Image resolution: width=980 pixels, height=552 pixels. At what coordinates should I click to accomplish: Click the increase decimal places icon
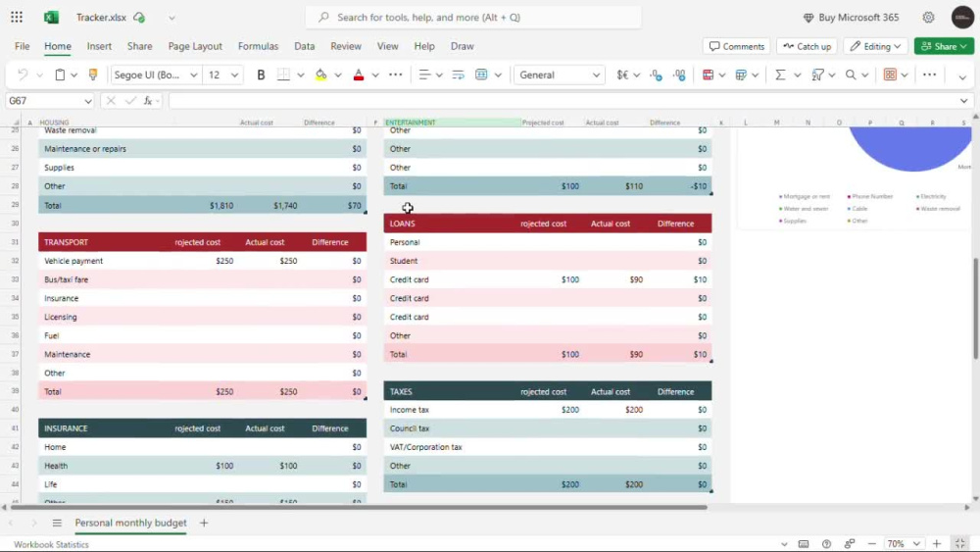tap(679, 75)
